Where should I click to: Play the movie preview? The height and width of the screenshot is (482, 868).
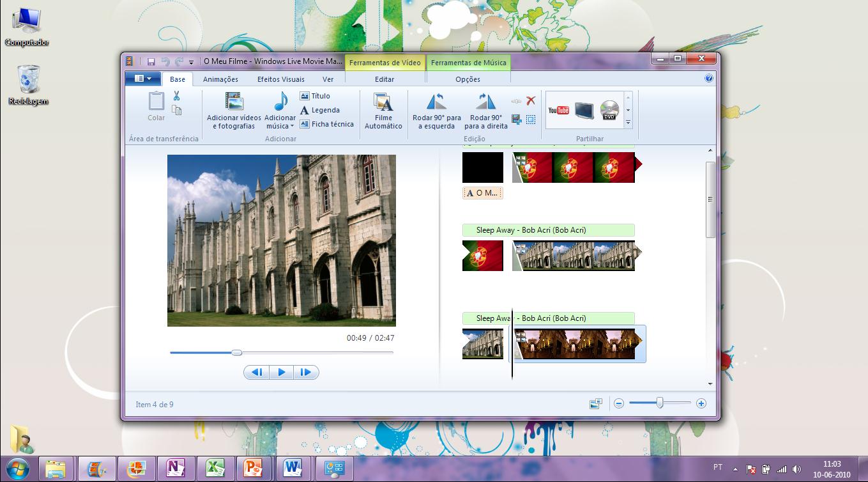(281, 372)
